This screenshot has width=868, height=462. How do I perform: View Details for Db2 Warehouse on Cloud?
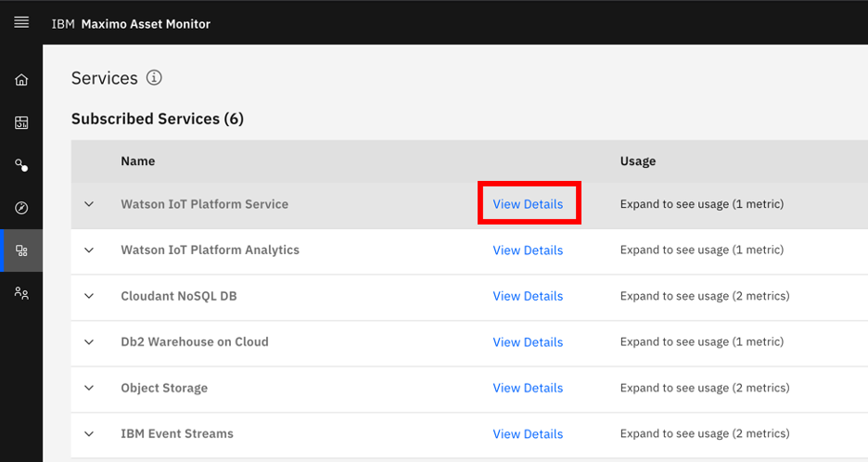click(x=528, y=341)
